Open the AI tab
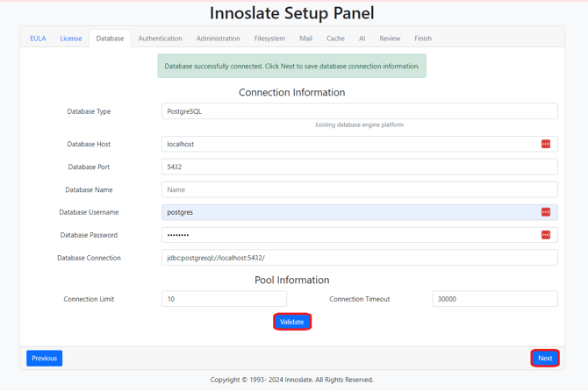 click(362, 39)
